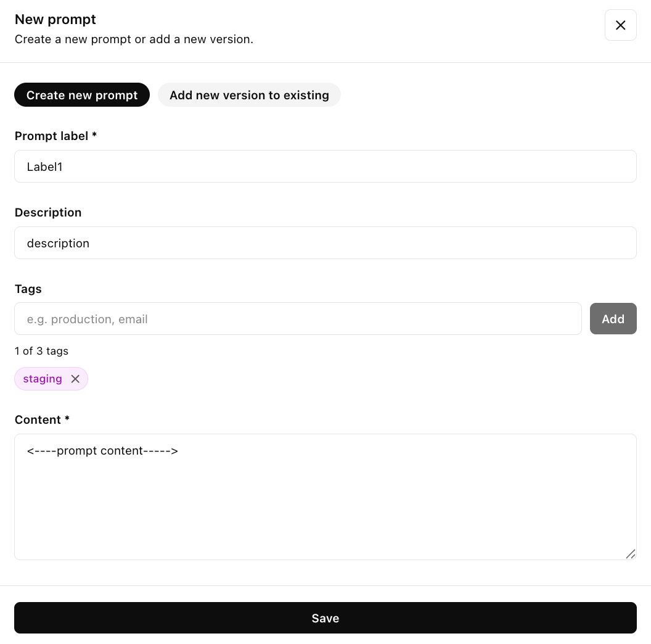Click the New prompt dialog title
Image resolution: width=651 pixels, height=644 pixels.
point(55,19)
